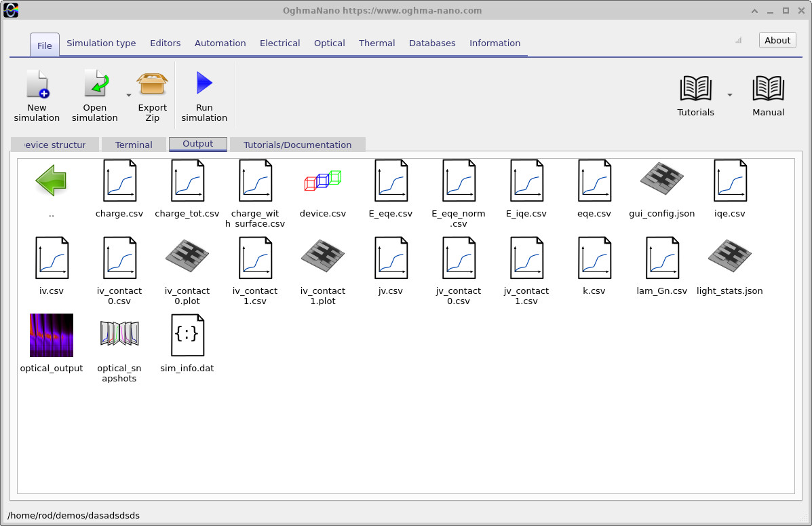Screen dimensions: 812x526
Task: Select the jv_contact0.csv file icon
Action: pos(459,257)
